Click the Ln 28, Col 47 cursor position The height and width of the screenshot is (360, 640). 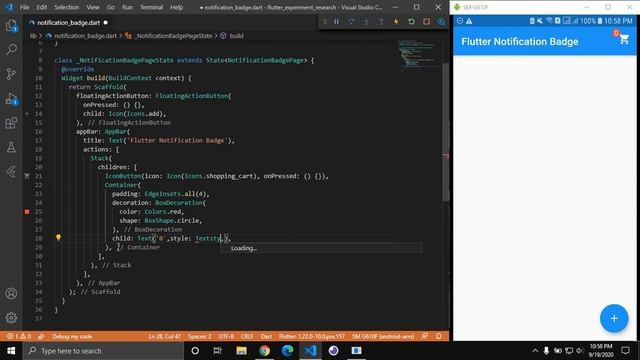(164, 336)
